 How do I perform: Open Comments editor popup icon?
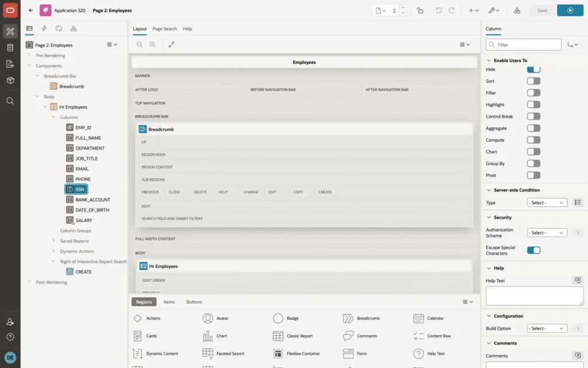coord(578,355)
